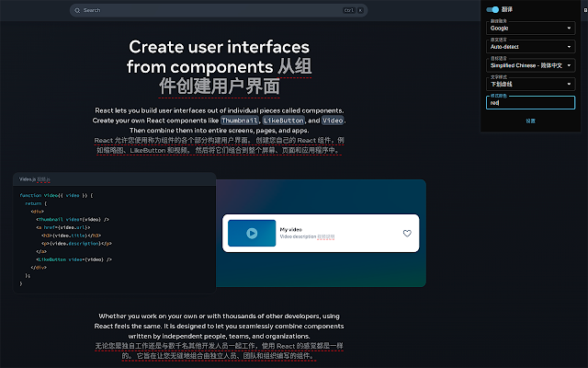The width and height of the screenshot is (588, 368).
Task: Click the style color input containing red
Action: (x=530, y=102)
